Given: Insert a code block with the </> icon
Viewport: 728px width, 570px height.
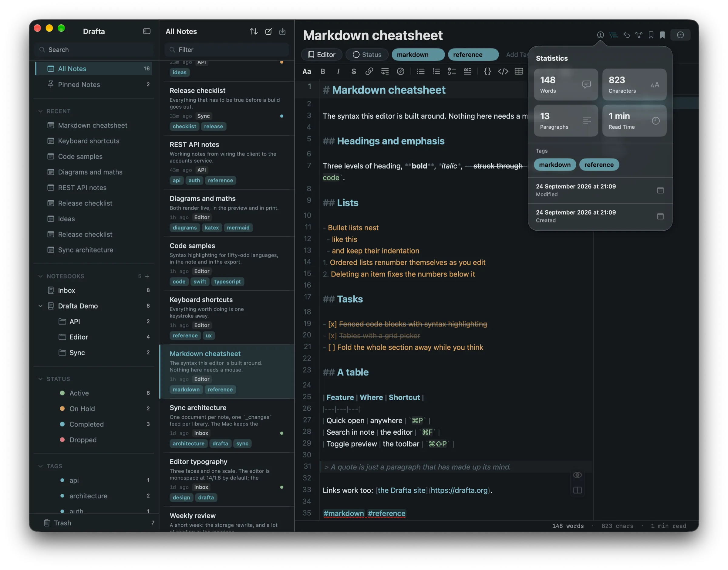Looking at the screenshot, I should click(503, 71).
